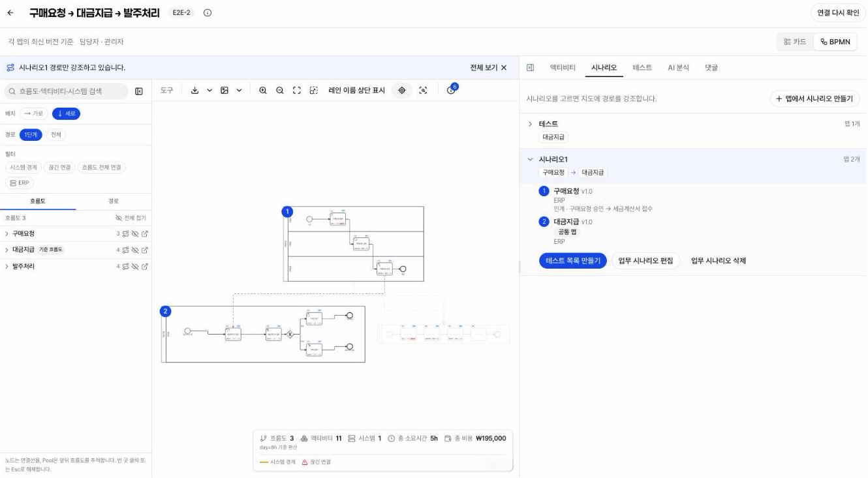Click the scan search icon in toolbar

click(423, 91)
